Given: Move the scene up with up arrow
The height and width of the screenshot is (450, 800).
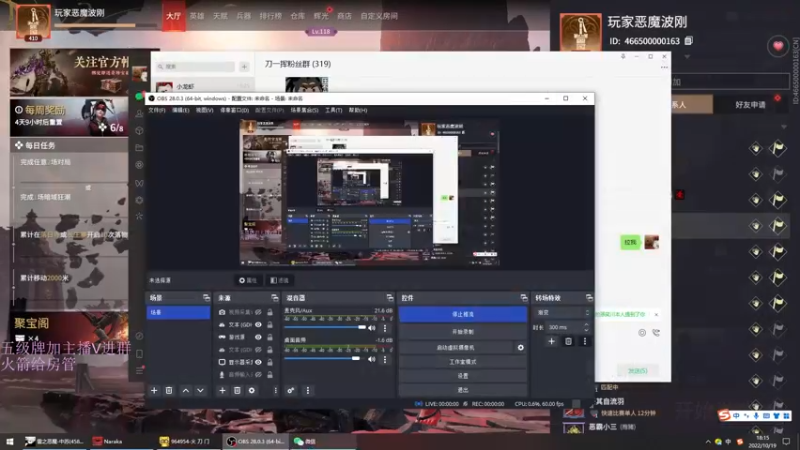Looking at the screenshot, I should pyautogui.click(x=186, y=390).
